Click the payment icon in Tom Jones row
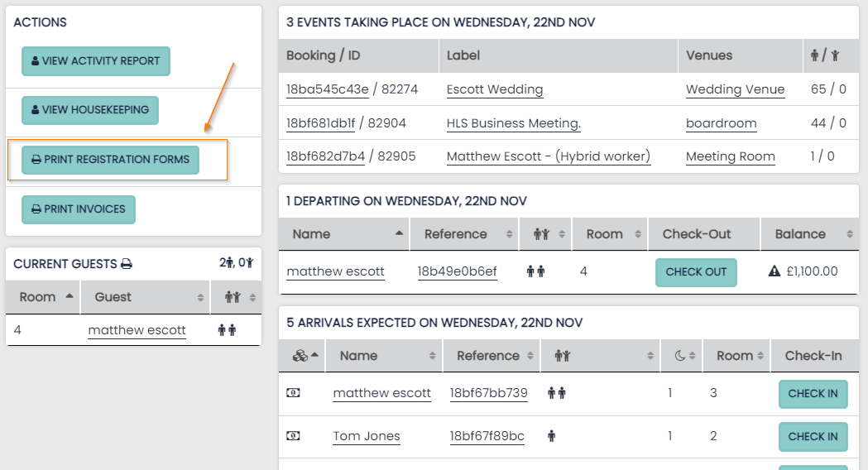The height and width of the screenshot is (470, 868). pyautogui.click(x=293, y=436)
